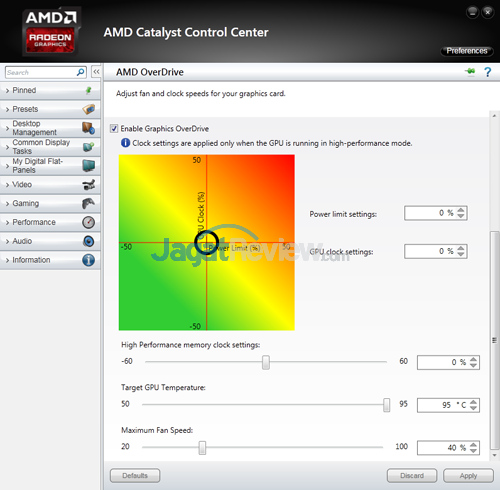The height and width of the screenshot is (490, 500).
Task: Click the vertical scrollbar thumb
Action: (494, 340)
